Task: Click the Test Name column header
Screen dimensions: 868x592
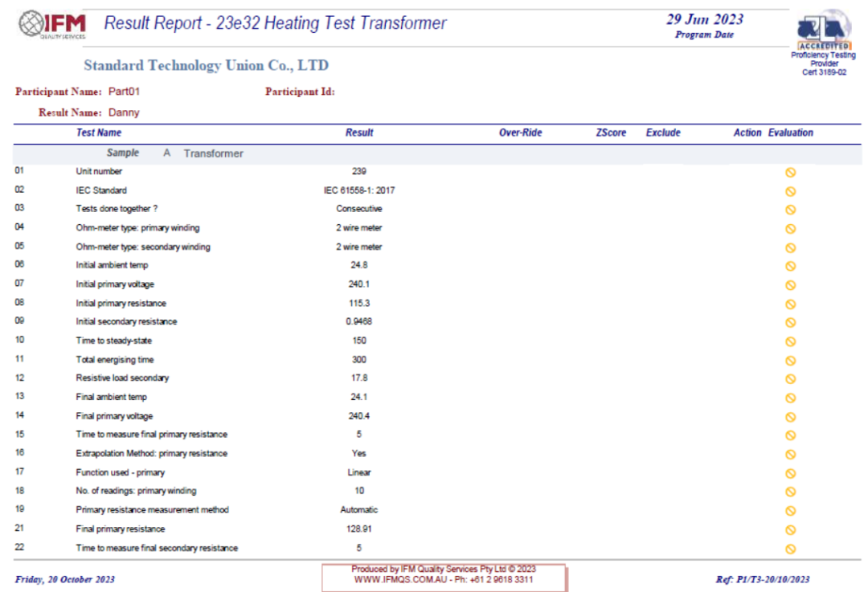Action: point(99,133)
